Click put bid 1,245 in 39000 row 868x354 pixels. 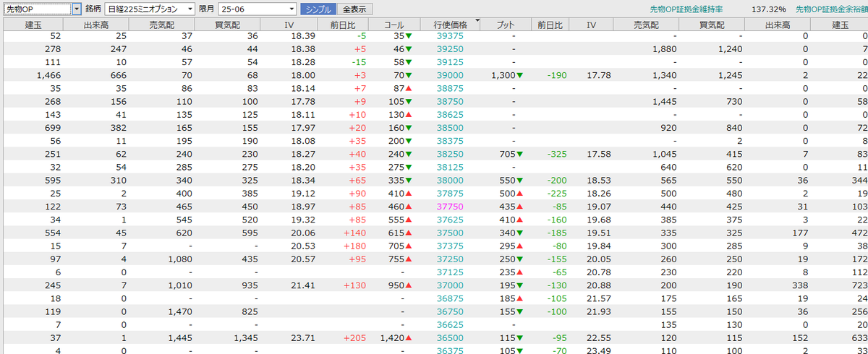point(731,74)
